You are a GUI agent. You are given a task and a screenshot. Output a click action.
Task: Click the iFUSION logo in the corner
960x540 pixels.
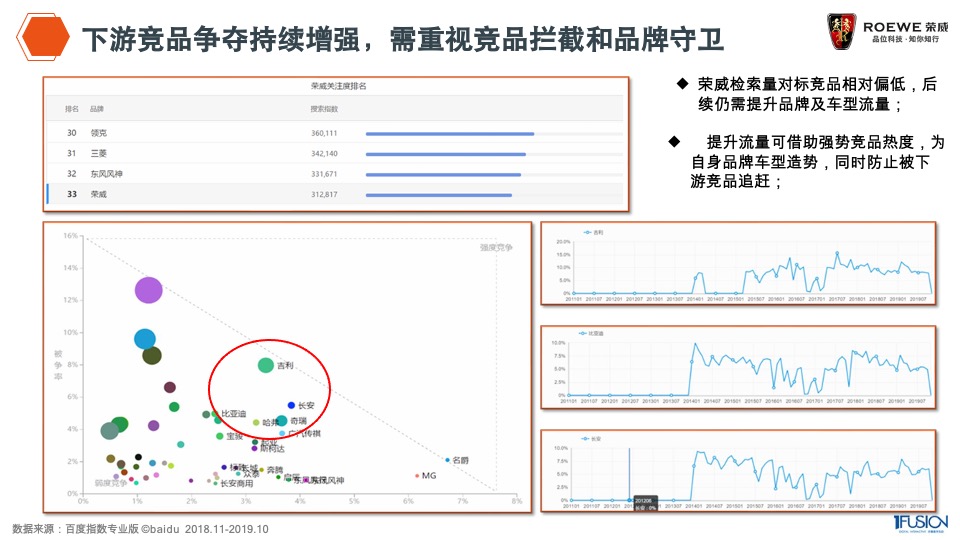[x=920, y=522]
